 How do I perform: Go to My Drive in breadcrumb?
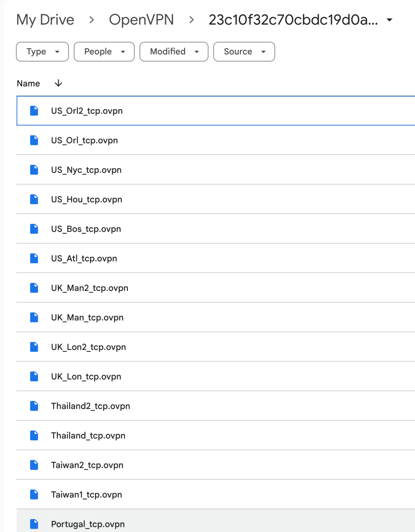click(x=45, y=20)
